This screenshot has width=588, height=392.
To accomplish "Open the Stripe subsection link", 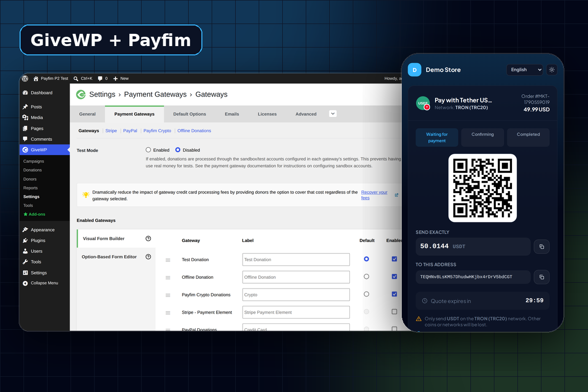I will click(x=111, y=131).
